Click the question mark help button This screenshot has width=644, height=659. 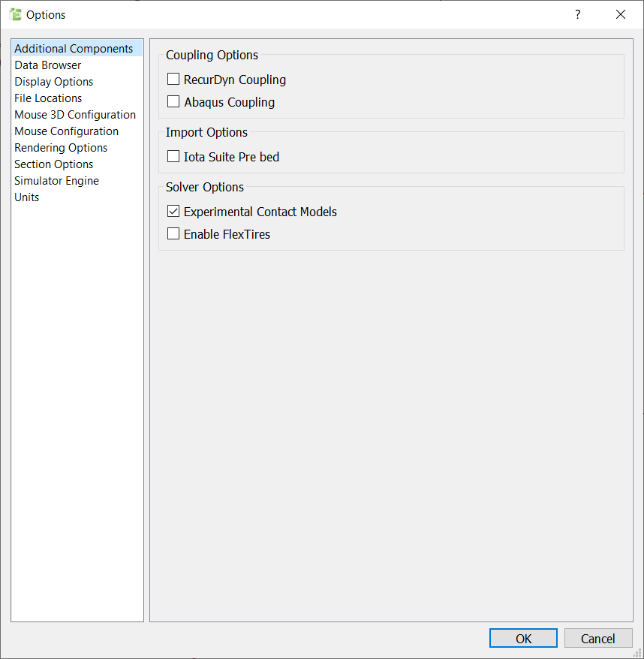pyautogui.click(x=577, y=14)
